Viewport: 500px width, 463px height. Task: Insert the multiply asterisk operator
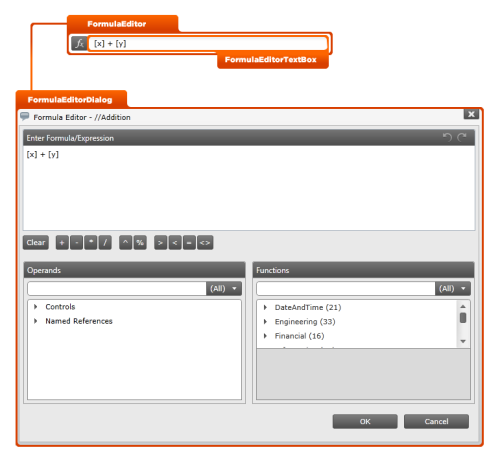coord(91,243)
